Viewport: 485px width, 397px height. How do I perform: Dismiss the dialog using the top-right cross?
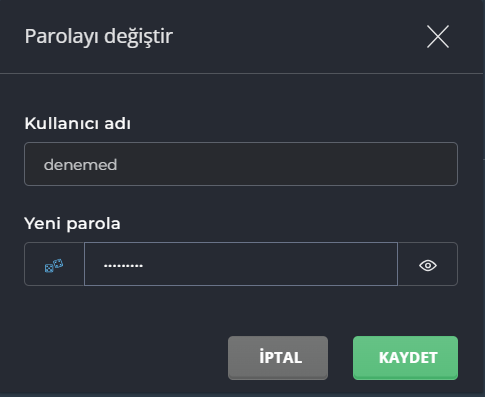coord(438,36)
